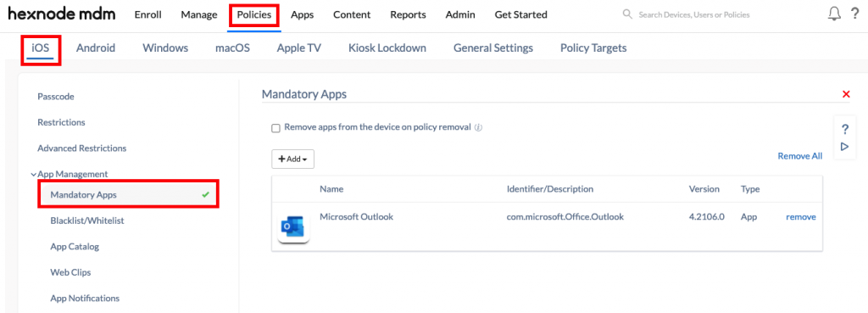Screen dimensions: 868x313
Task: Open the Apps menu
Action: (x=303, y=15)
